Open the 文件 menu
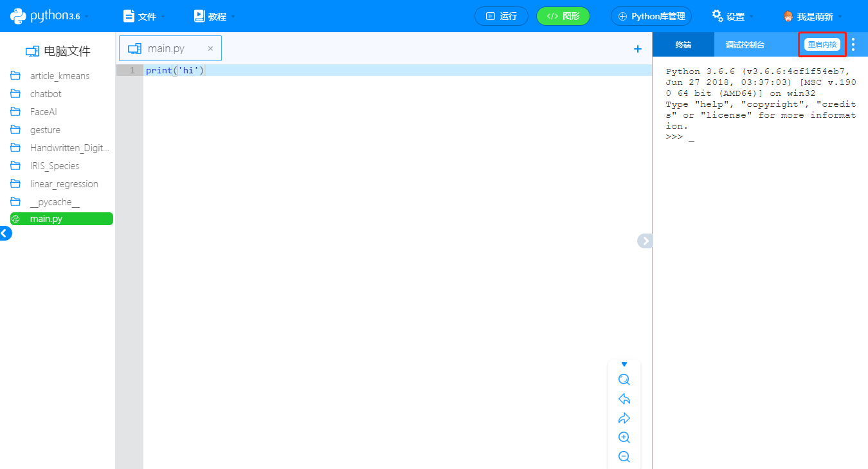The height and width of the screenshot is (469, 868). [x=144, y=16]
